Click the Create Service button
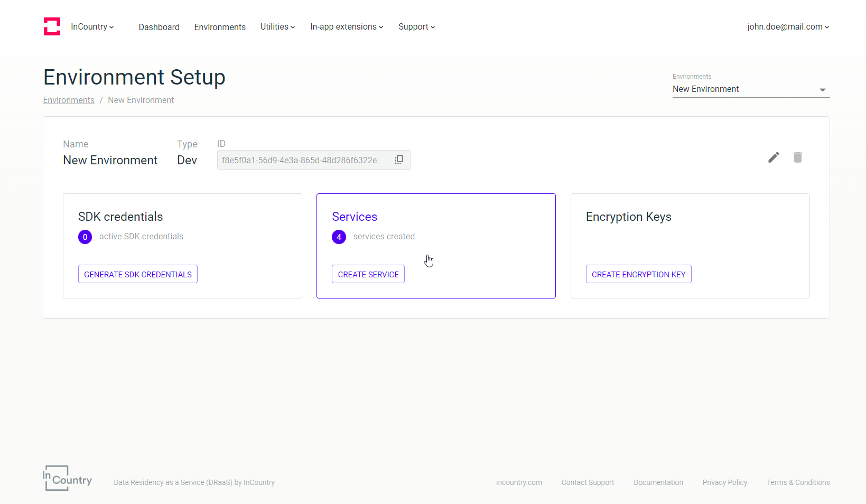The width and height of the screenshot is (866, 504). (x=368, y=274)
